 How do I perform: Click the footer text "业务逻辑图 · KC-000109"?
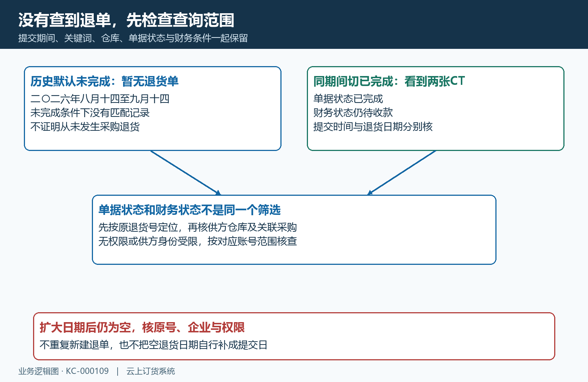[64, 371]
